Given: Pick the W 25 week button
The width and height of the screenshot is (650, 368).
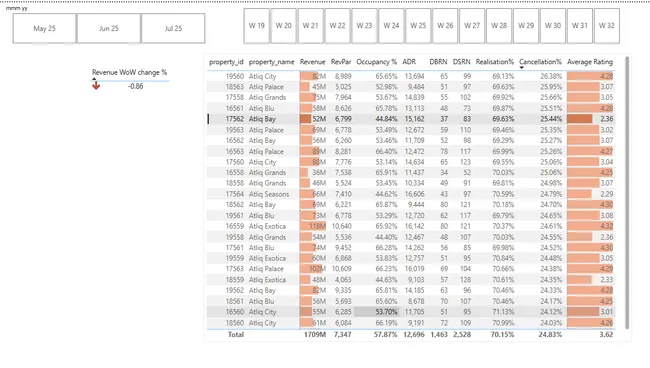Looking at the screenshot, I should [418, 26].
